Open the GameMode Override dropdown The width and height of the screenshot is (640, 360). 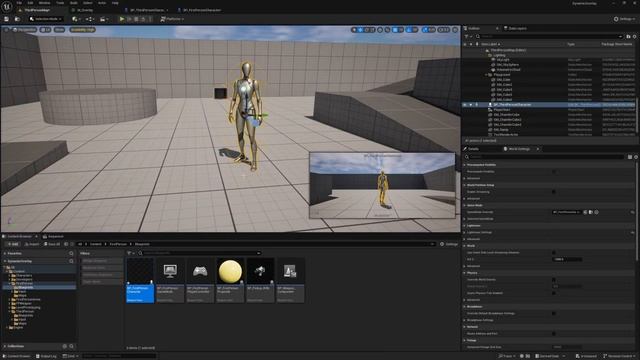[567, 212]
